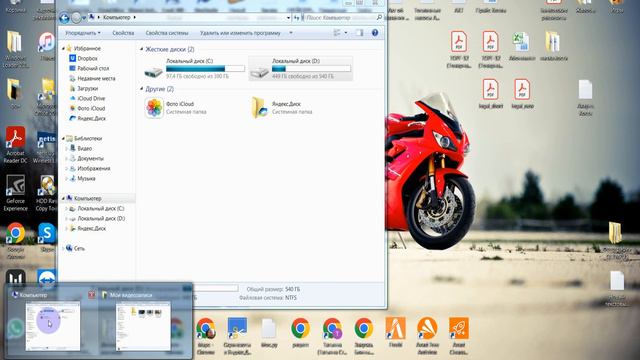Click the Свойства toolbar button
The width and height of the screenshot is (640, 360).
click(x=123, y=33)
